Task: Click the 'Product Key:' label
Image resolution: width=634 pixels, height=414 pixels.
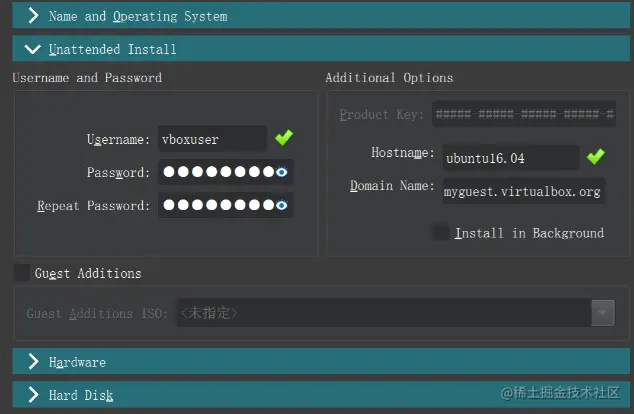Action: 382,114
